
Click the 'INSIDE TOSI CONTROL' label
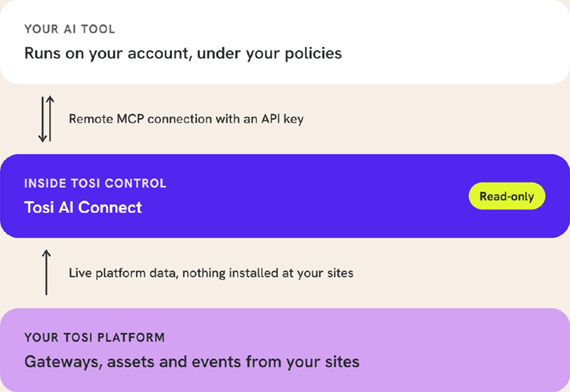pyautogui.click(x=95, y=183)
